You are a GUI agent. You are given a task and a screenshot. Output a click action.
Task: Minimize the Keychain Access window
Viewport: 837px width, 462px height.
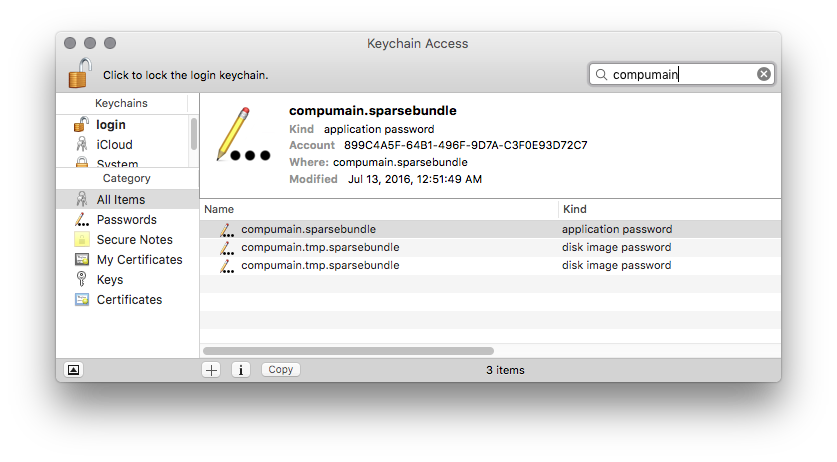(90, 43)
